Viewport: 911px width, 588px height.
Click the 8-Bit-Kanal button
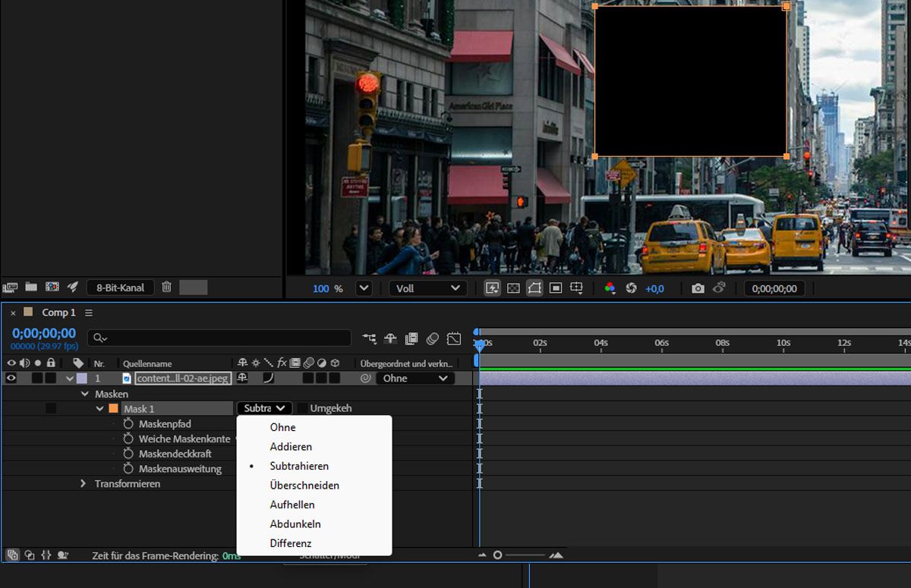pos(120,288)
